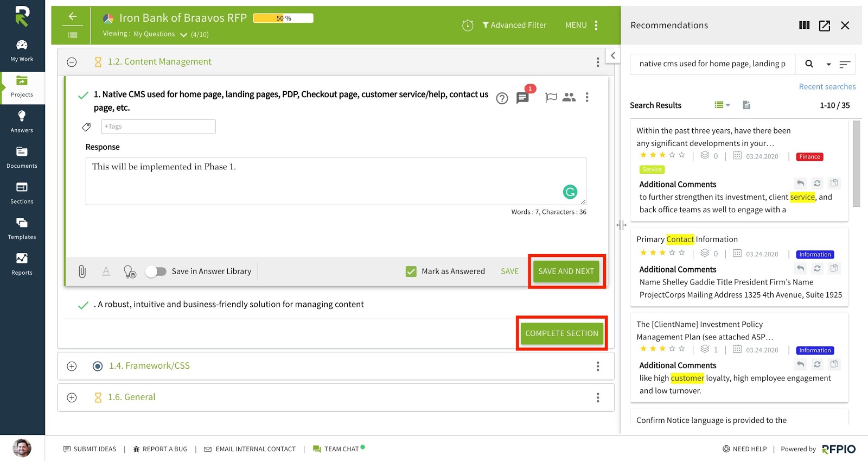Image resolution: width=868 pixels, height=461 pixels.
Task: Click the timer clock icon in header
Action: (x=468, y=25)
